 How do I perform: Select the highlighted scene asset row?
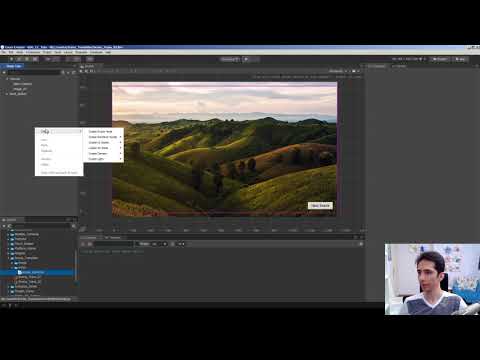click(37, 272)
